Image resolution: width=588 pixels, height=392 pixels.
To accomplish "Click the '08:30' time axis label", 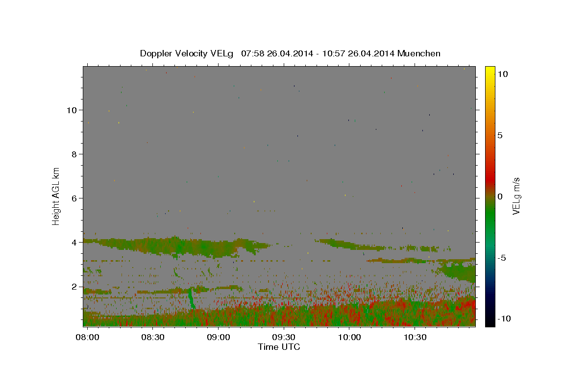I will coord(152,338).
